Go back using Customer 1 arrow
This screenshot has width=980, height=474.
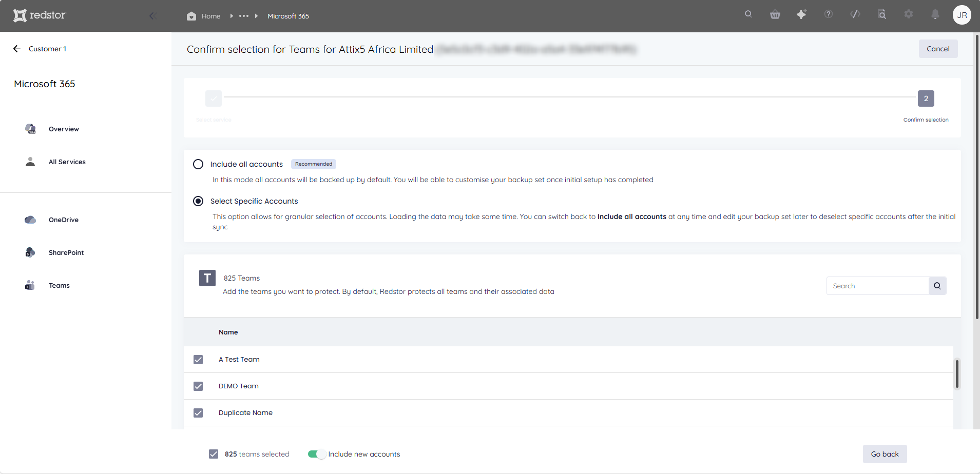click(x=16, y=49)
